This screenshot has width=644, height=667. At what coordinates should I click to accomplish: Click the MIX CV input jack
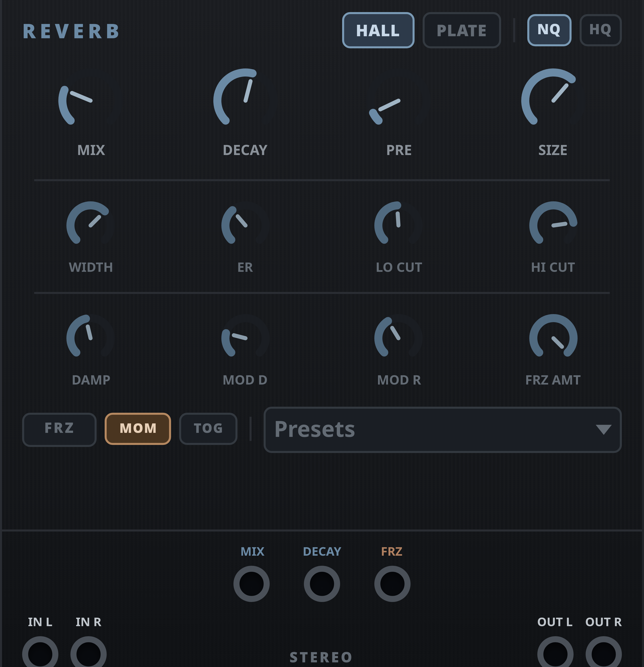[x=251, y=584]
